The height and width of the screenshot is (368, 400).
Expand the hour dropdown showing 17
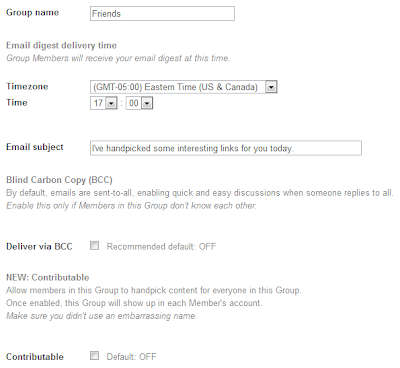pos(104,103)
